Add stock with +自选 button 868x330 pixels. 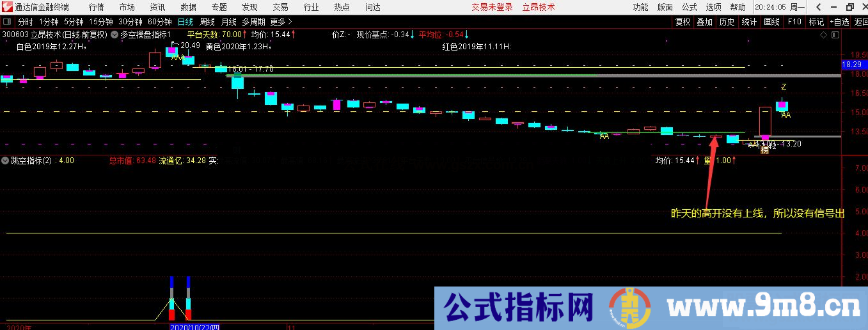839,22
